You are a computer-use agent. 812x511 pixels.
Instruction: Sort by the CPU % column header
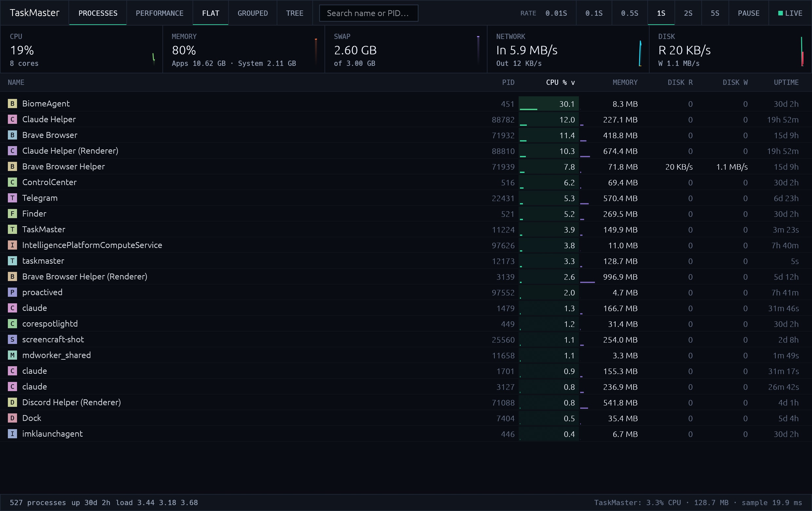(560, 83)
